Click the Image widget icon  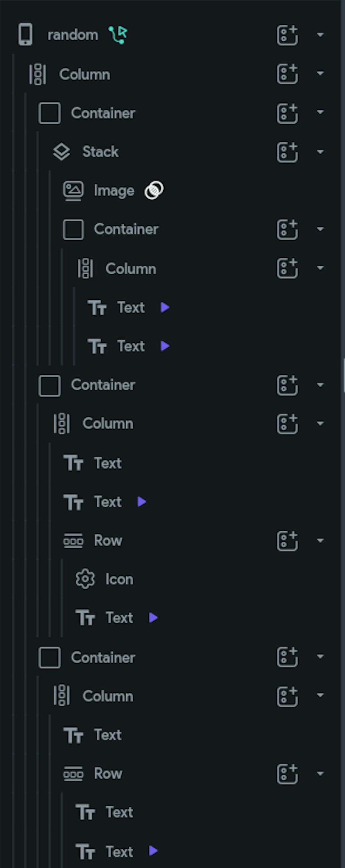[73, 191]
